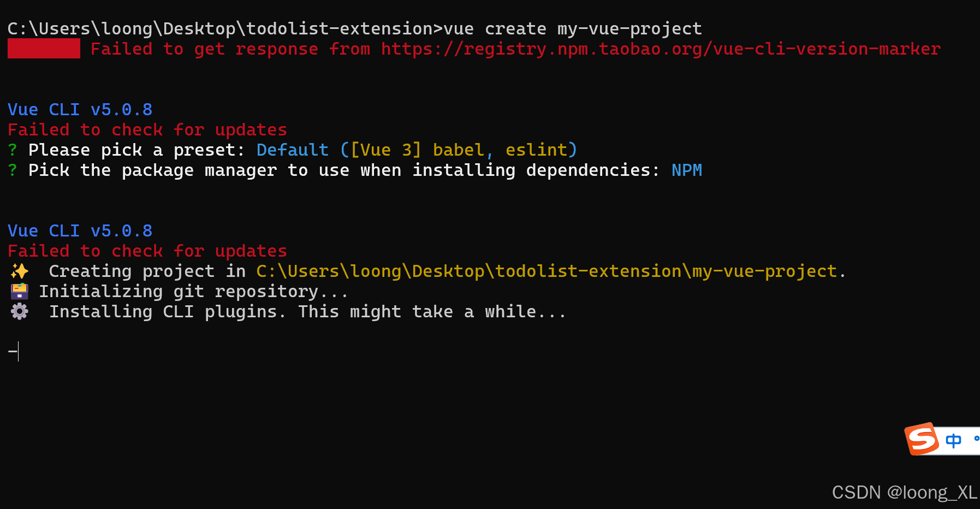
Task: Click green question mark before 'Pick the package'
Action: click(13, 170)
